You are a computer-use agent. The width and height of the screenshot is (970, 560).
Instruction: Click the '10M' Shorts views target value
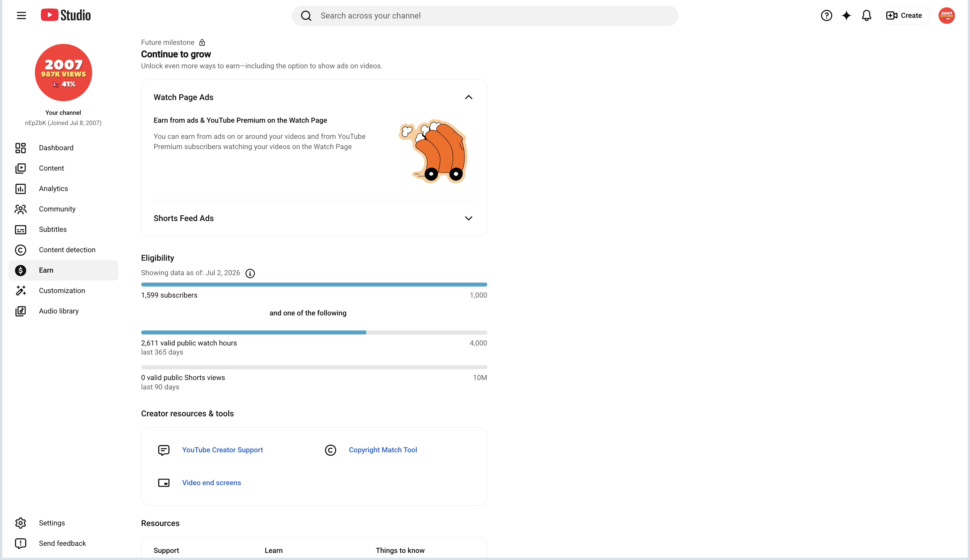point(480,378)
